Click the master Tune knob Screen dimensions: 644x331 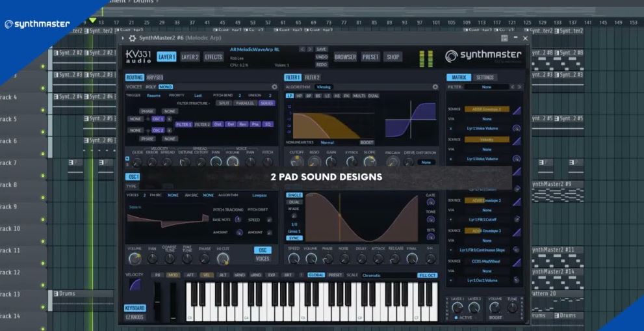[512, 308]
